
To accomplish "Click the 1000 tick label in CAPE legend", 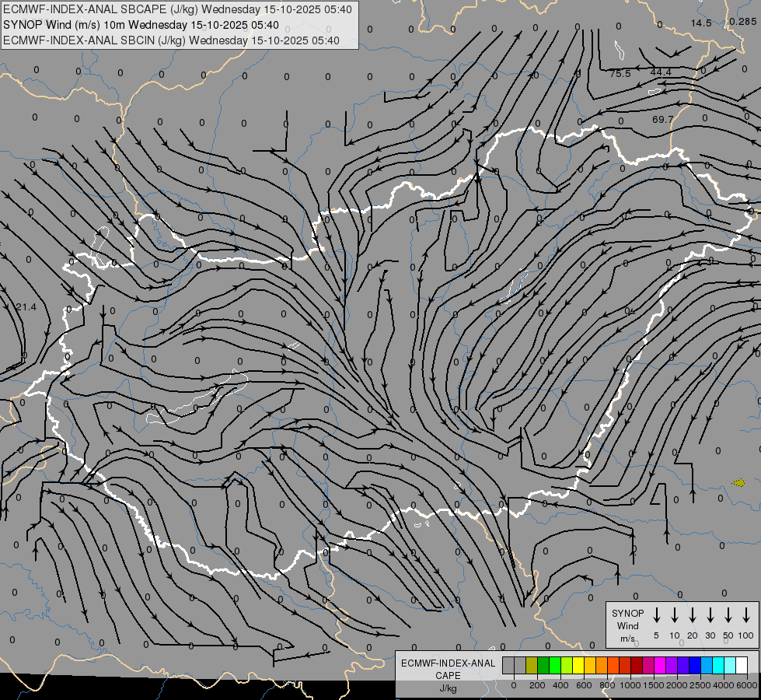I will (630, 685).
